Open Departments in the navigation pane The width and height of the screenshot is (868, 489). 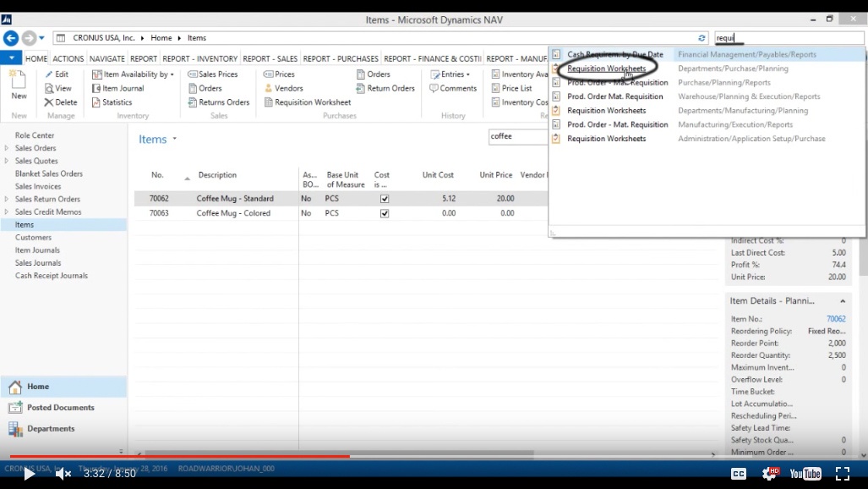[x=51, y=429]
